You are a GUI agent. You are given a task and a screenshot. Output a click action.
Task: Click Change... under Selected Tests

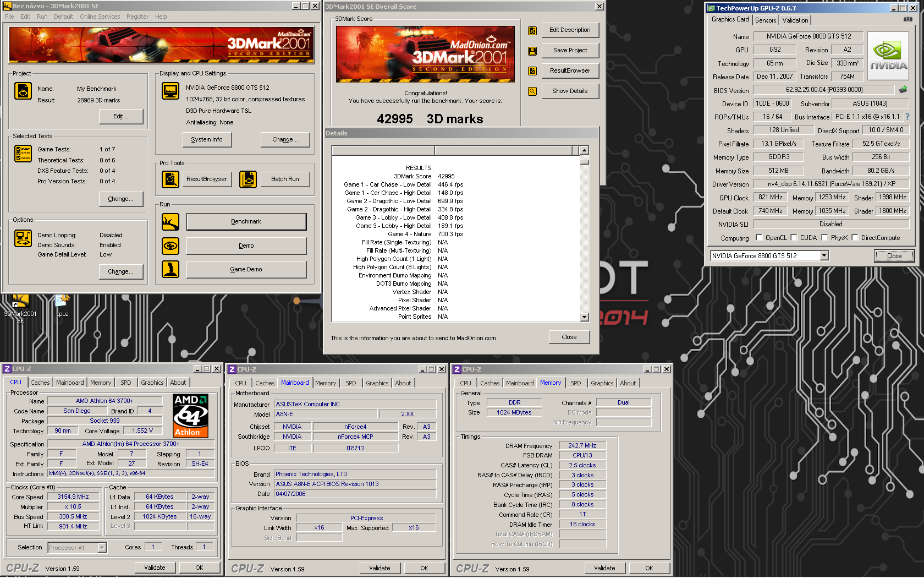point(120,199)
